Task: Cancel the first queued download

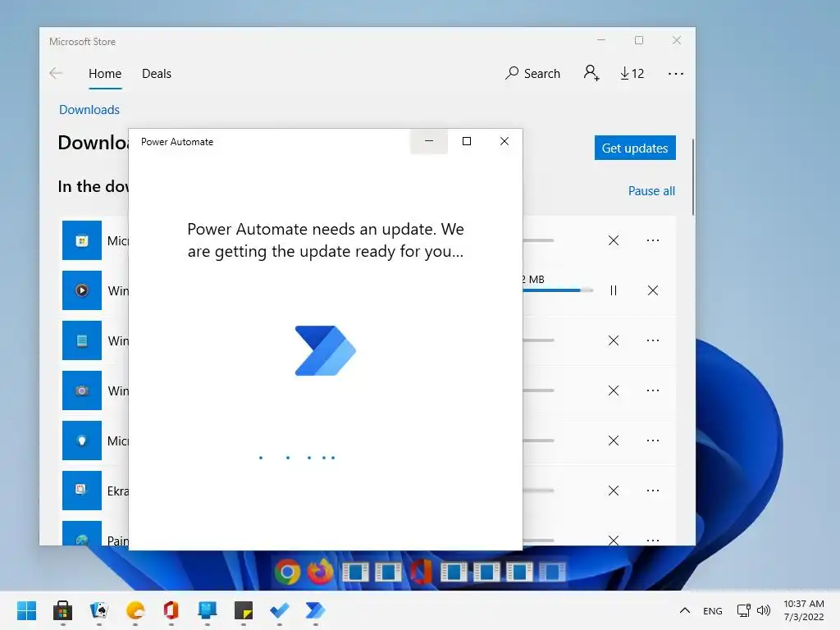Action: point(614,240)
